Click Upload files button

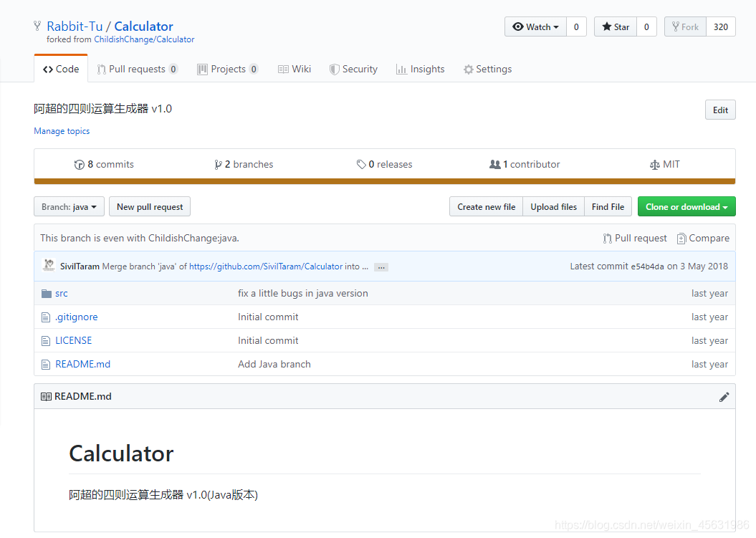(x=553, y=207)
